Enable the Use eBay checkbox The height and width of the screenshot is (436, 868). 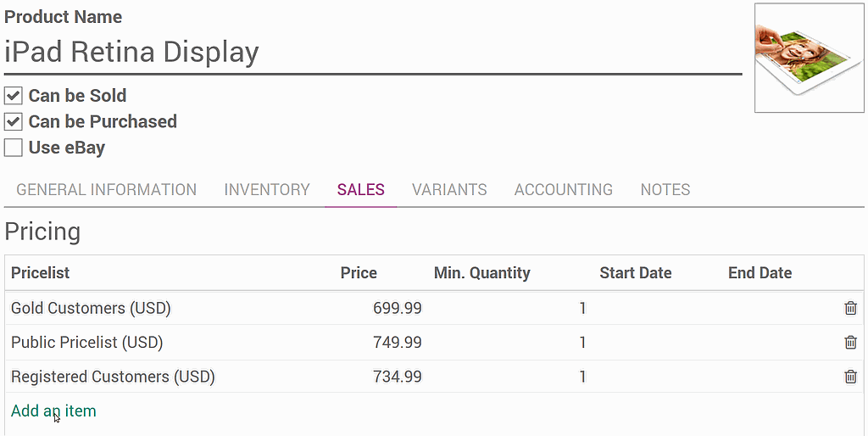[x=14, y=148]
